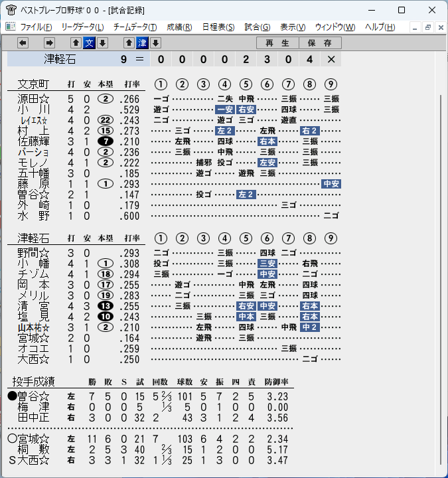The image size is (448, 478).
Task: Open the 成績(R) menu
Action: tap(179, 27)
